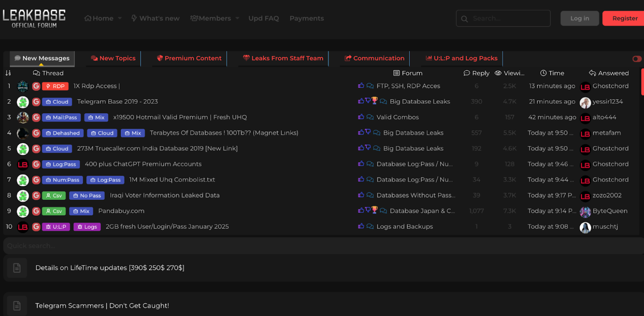Image resolution: width=644 pixels, height=316 pixels.
Task: Toggle the red switch right of the tabs
Action: (637, 59)
